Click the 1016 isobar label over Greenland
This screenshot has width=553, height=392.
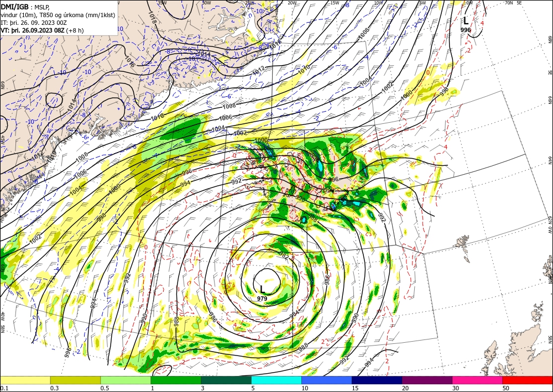pos(130,62)
